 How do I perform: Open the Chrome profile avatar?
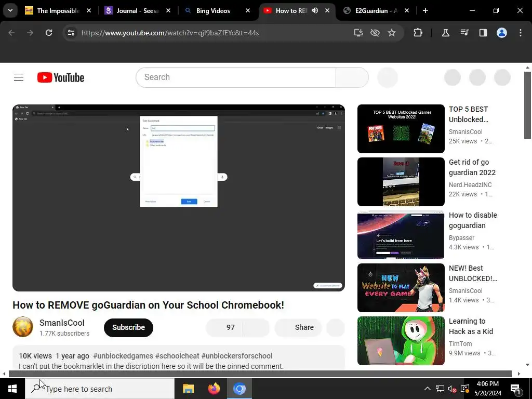coord(502,33)
